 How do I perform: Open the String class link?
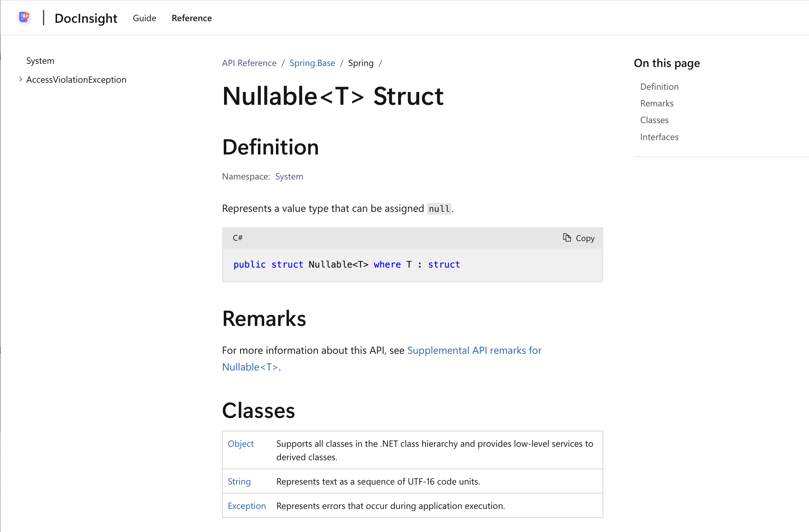[x=239, y=481]
